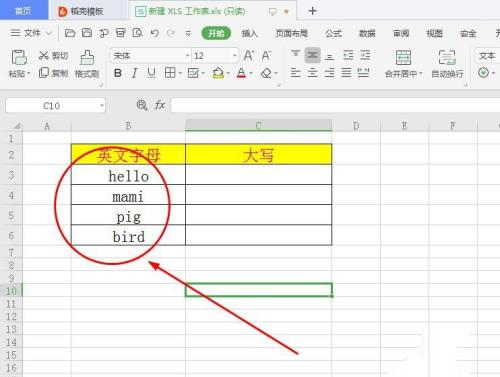Open the font name dropdown
This screenshot has height=377, width=500.
pyautogui.click(x=188, y=55)
